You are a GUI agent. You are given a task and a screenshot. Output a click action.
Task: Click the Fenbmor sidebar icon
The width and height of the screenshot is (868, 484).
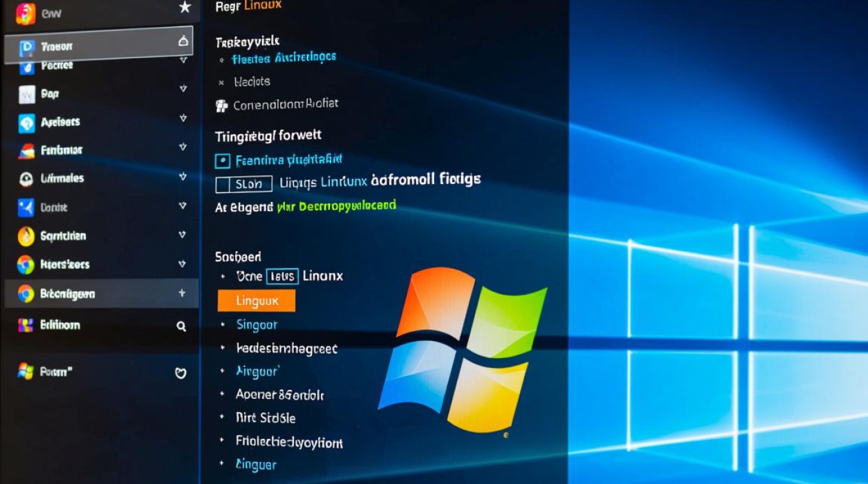pos(26,151)
